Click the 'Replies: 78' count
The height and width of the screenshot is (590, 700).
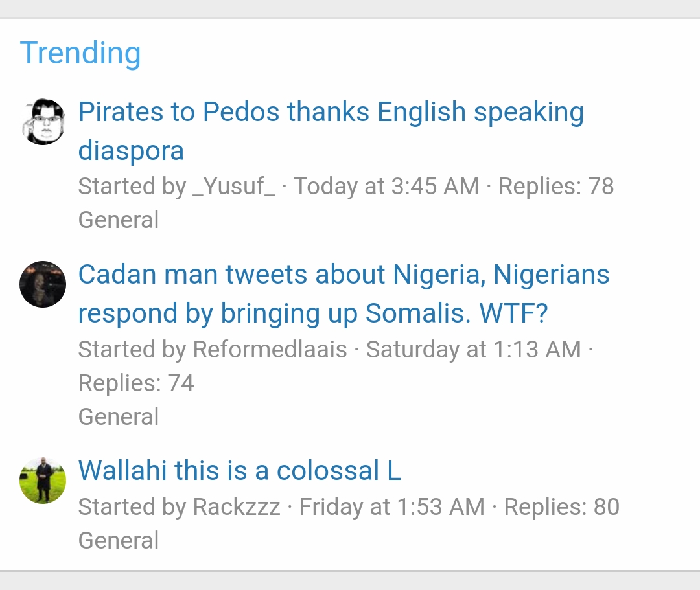pos(555,187)
